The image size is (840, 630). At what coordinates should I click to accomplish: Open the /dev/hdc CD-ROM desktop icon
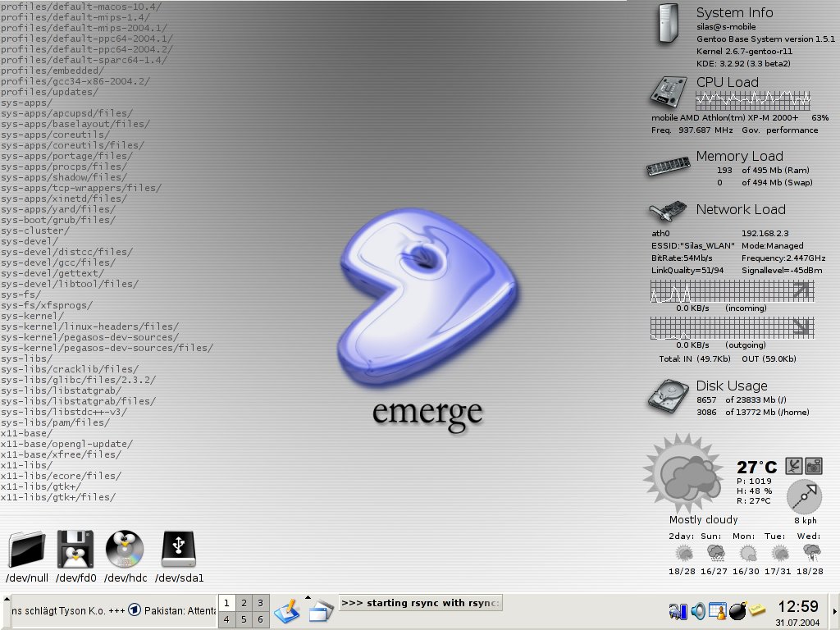click(125, 549)
